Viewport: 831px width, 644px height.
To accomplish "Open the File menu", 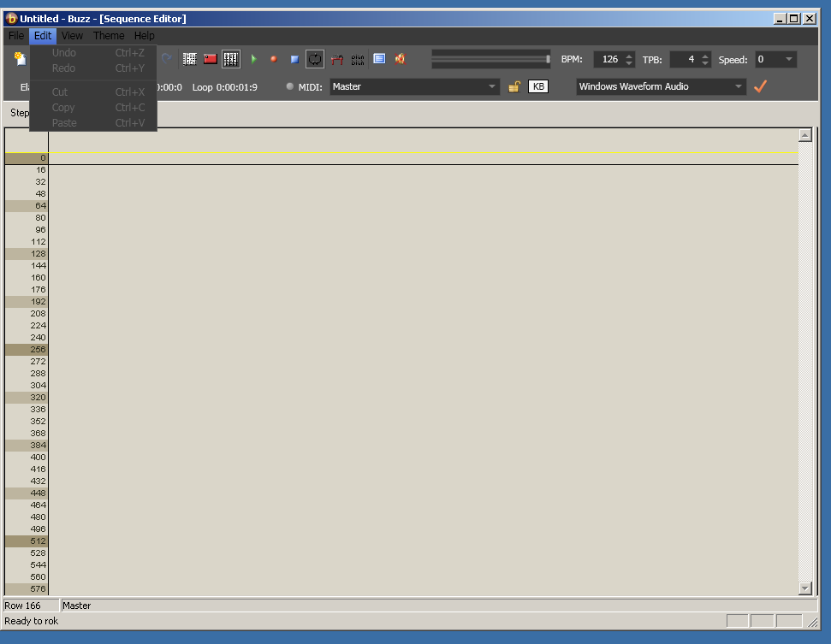I will pyautogui.click(x=16, y=35).
